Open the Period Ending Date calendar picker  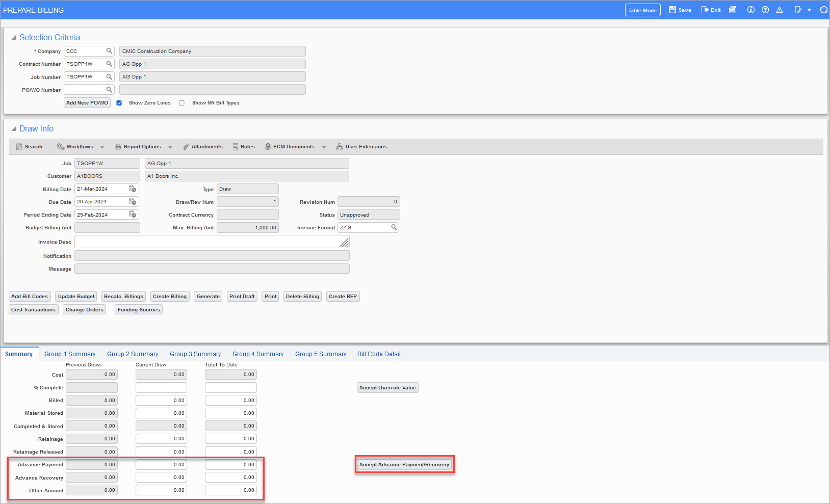coord(133,215)
